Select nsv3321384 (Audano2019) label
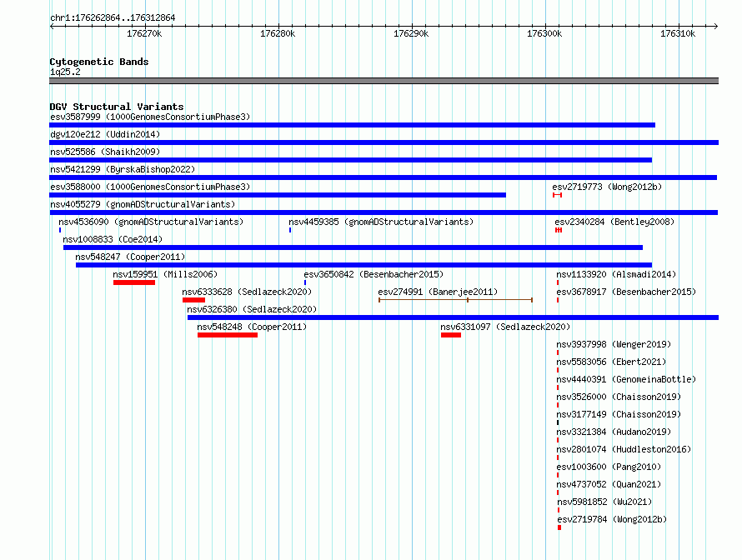742x560 pixels. coord(614,432)
